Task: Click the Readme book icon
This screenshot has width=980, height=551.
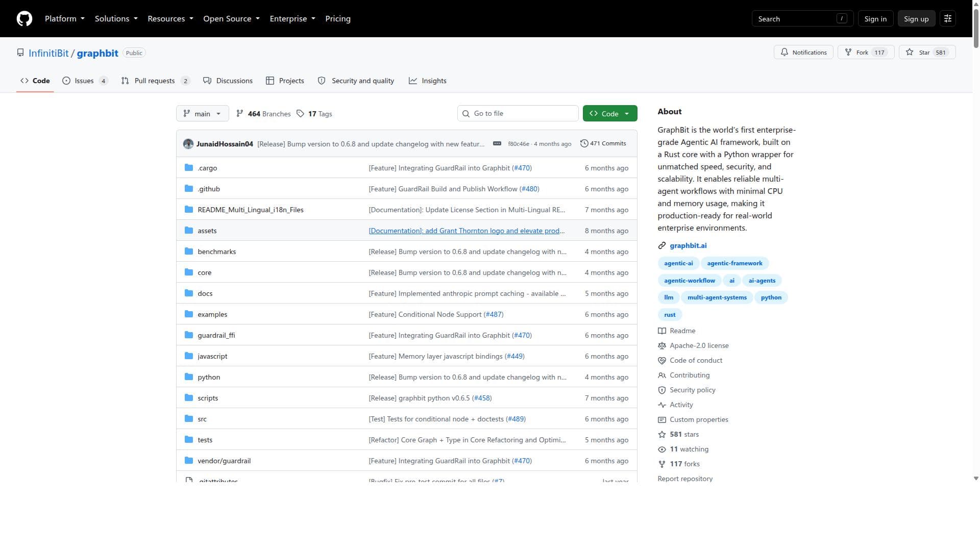Action: click(662, 331)
